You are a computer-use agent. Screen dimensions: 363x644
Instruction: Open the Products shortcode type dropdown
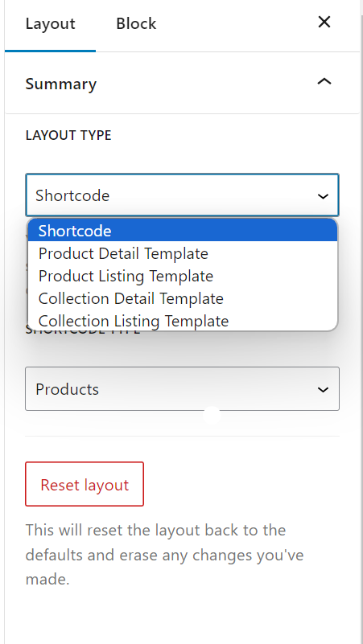pos(182,388)
